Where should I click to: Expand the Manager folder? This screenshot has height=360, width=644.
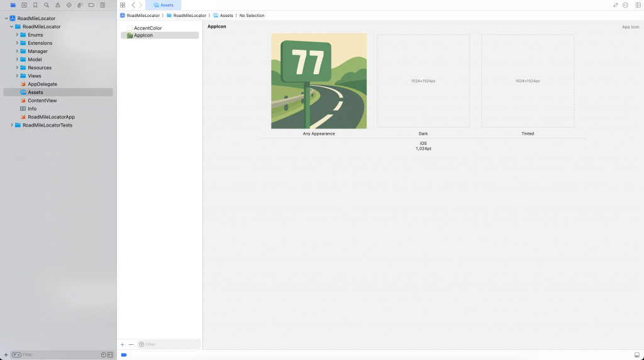tap(17, 51)
